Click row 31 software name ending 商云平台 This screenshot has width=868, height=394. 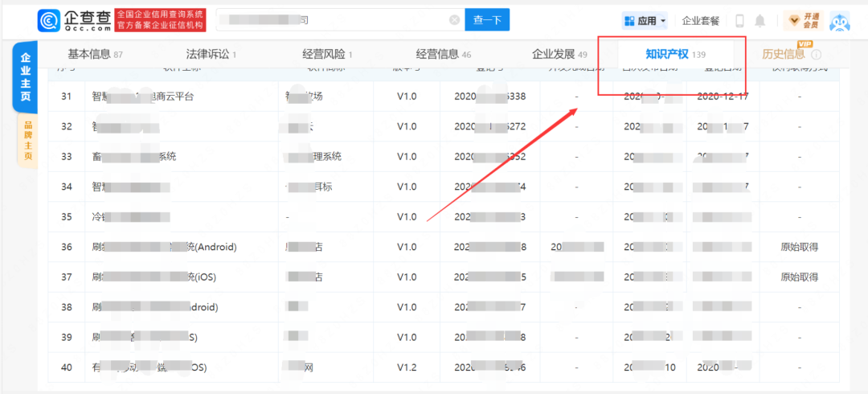(143, 96)
